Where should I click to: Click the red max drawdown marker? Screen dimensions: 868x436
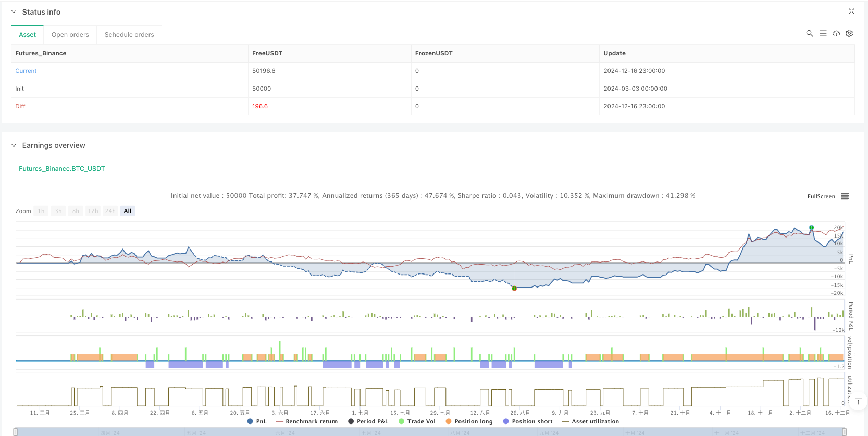[514, 288]
